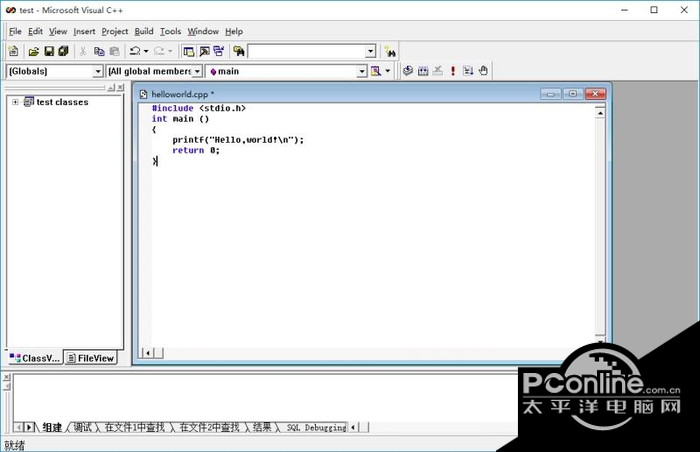Click the Search binoculars icon right of Find box

[390, 52]
